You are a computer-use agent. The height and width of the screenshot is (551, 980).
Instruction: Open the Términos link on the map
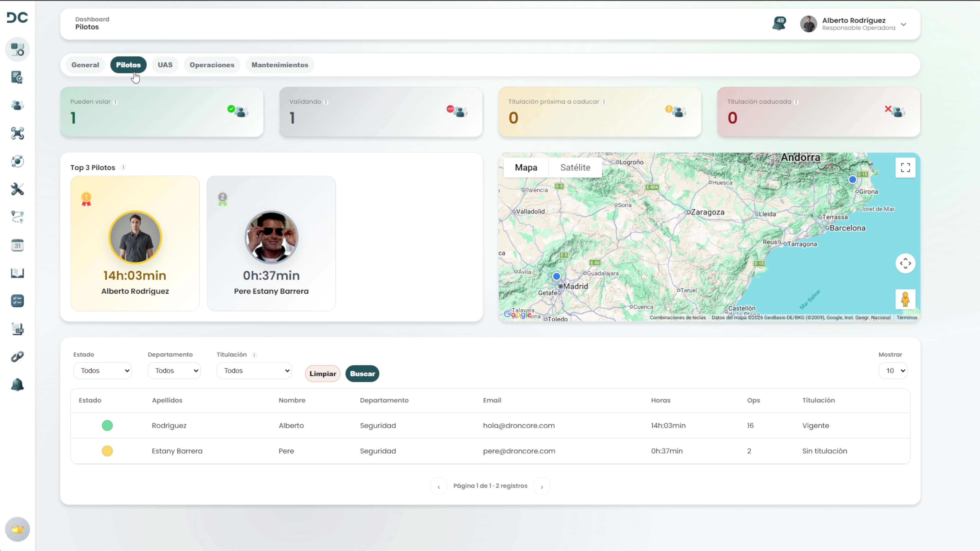pyautogui.click(x=907, y=318)
